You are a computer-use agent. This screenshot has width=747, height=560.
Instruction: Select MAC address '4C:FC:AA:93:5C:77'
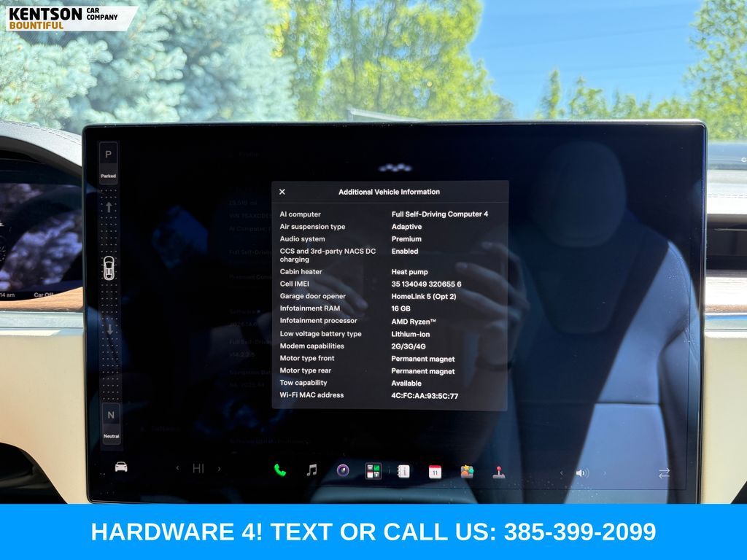425,396
